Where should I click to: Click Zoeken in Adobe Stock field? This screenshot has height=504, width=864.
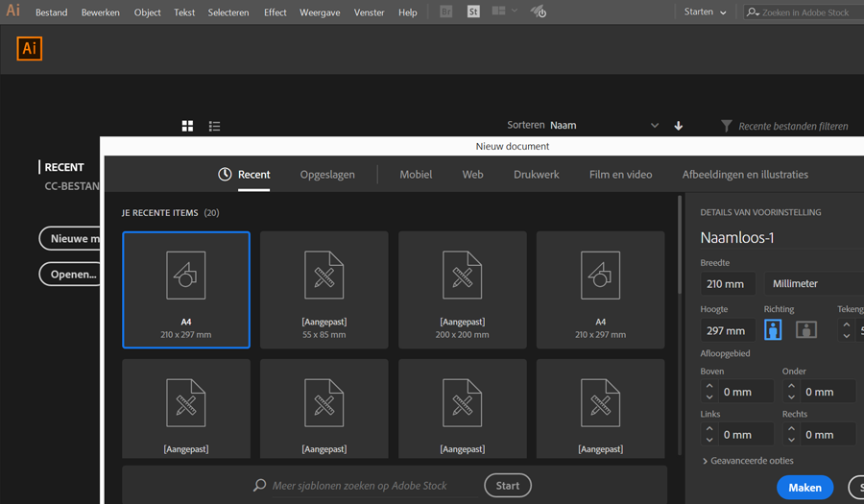tap(804, 12)
